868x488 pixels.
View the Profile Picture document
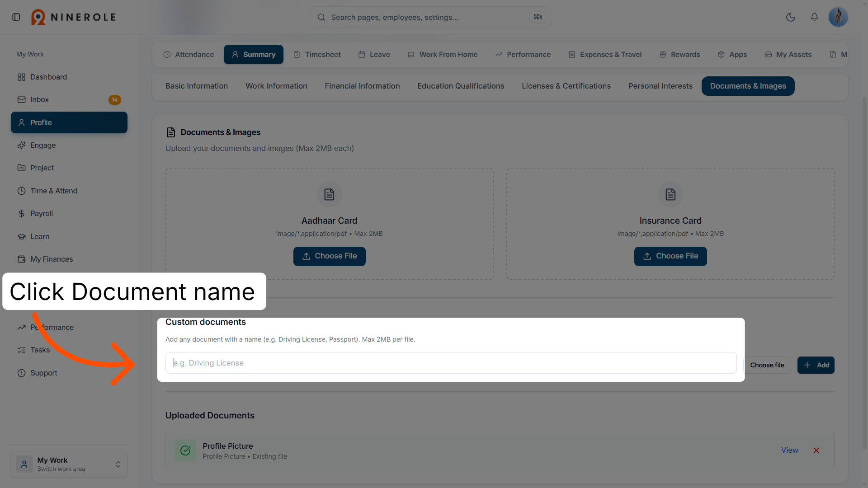(789, 450)
